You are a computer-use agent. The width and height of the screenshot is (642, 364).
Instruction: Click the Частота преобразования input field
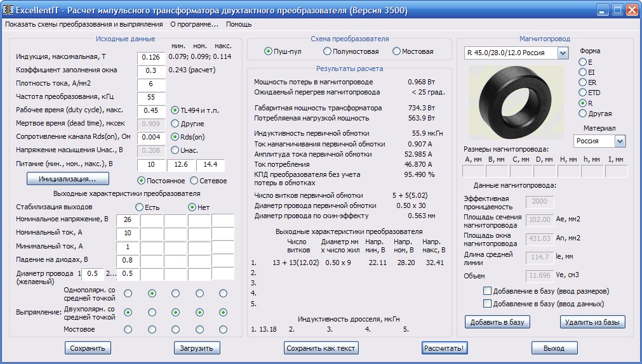(151, 97)
